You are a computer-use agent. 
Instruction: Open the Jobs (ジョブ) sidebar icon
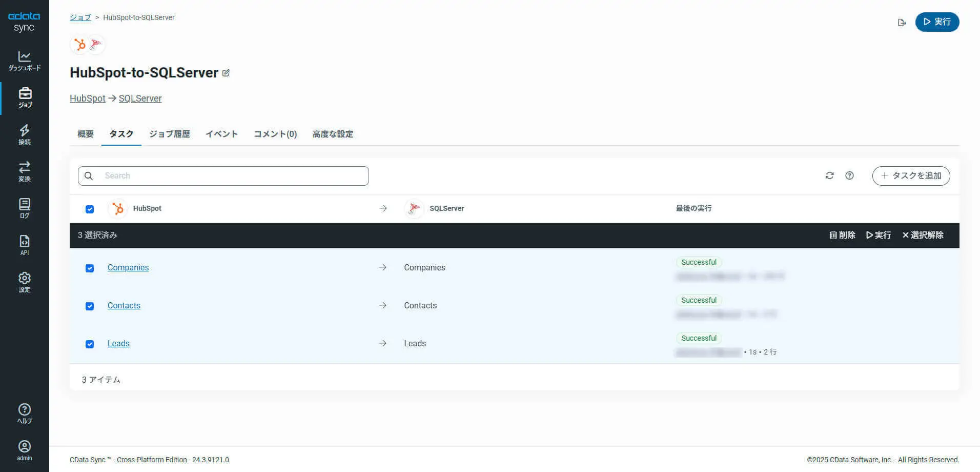[25, 97]
